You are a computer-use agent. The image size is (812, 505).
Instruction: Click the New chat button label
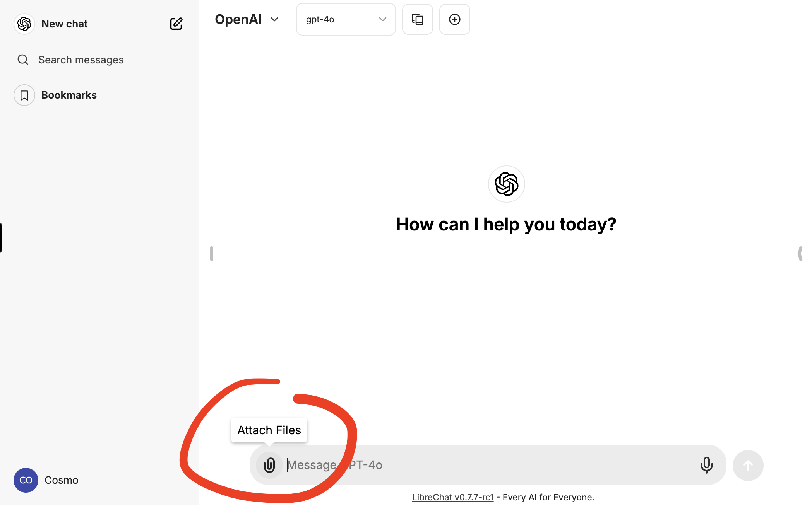click(65, 24)
